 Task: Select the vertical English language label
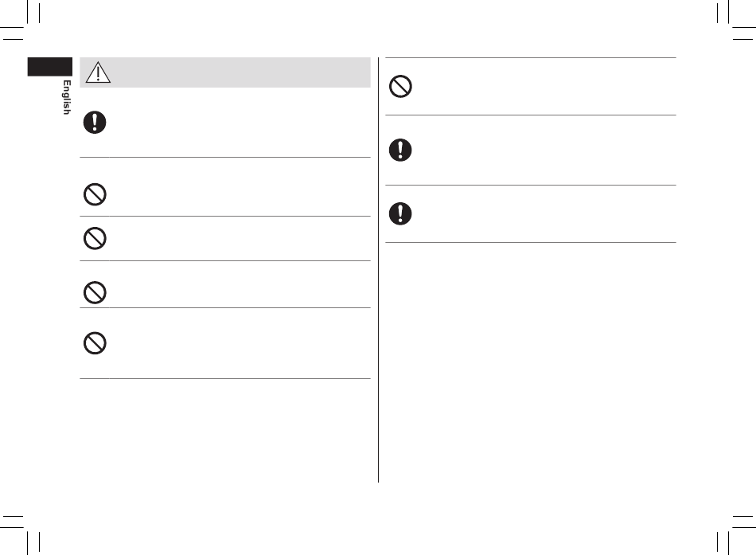coord(67,97)
